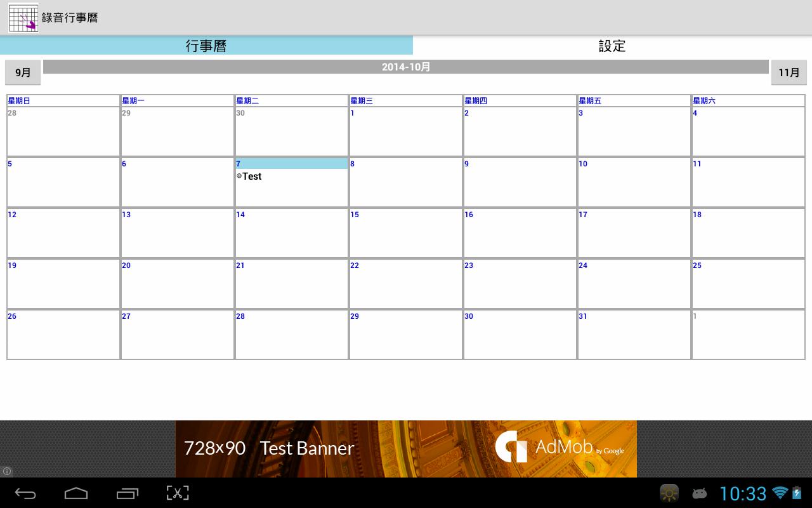Select the 行事曆 tab
Screen dimensions: 812x508
206,46
